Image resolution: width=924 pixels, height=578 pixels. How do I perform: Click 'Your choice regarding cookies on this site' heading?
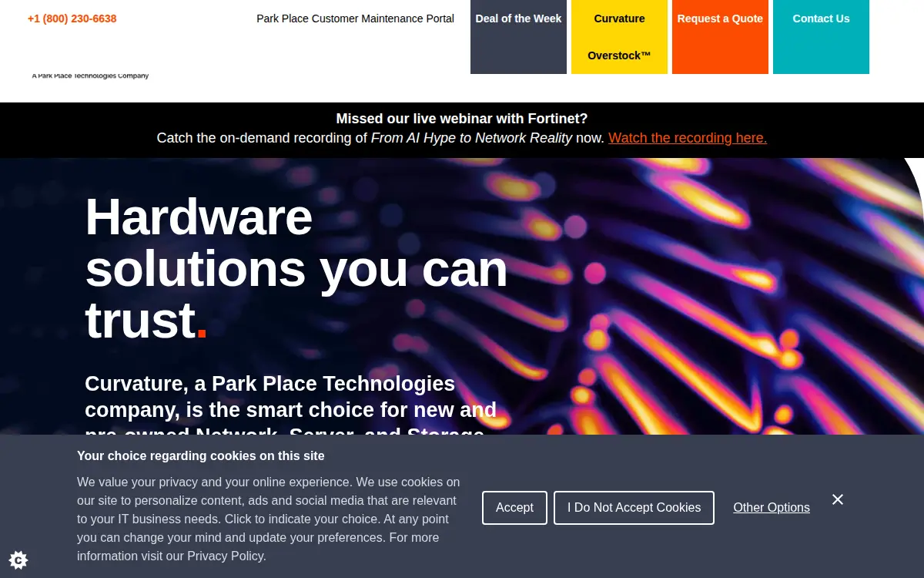[x=201, y=455]
